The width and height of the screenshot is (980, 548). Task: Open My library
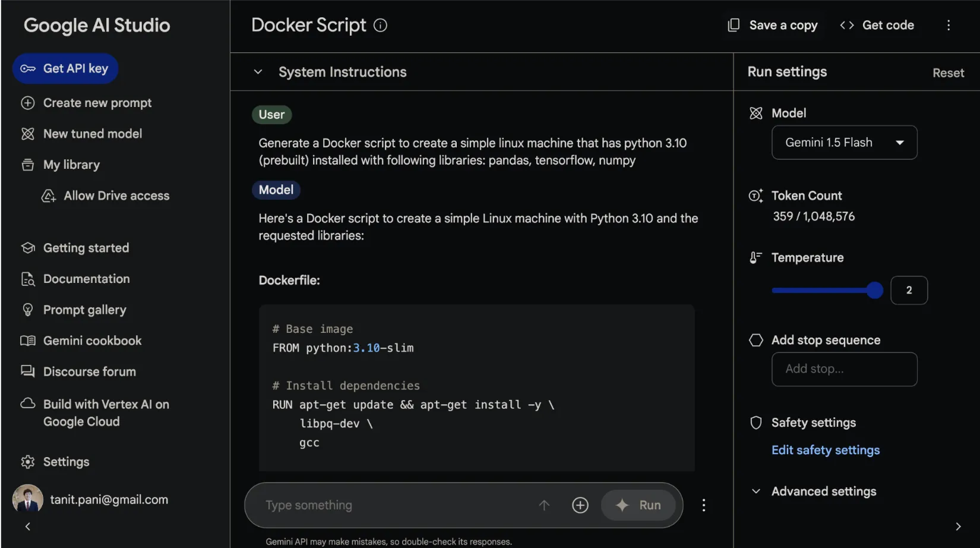71,165
